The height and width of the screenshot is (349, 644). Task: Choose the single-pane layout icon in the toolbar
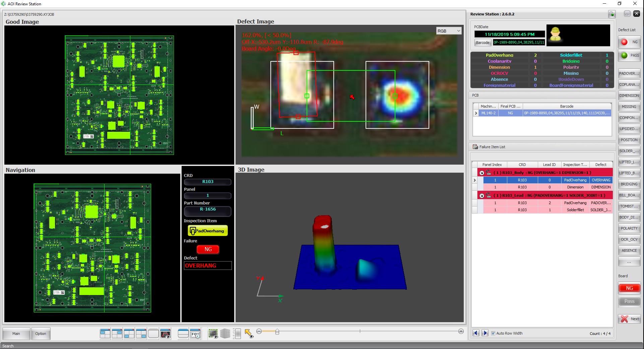(x=153, y=334)
